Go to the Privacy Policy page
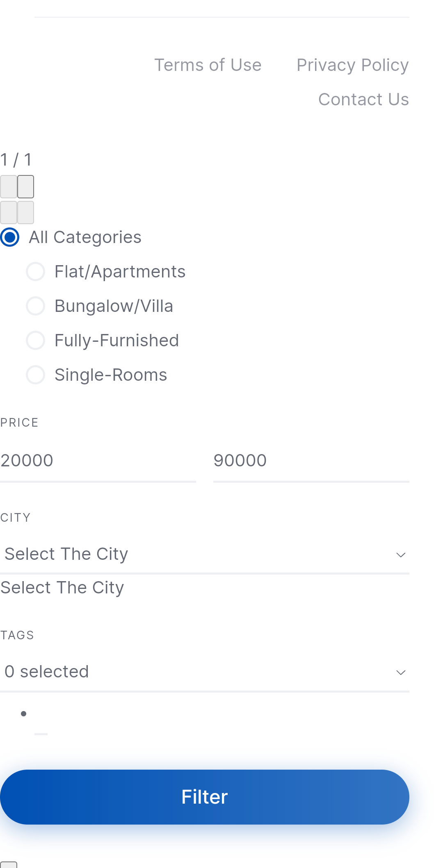The width and height of the screenshot is (443, 868). coord(353,65)
